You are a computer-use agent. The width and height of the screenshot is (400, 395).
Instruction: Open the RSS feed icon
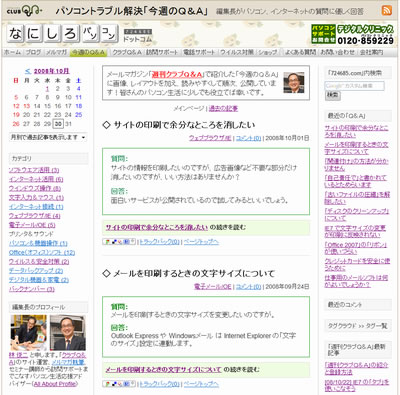(x=387, y=10)
